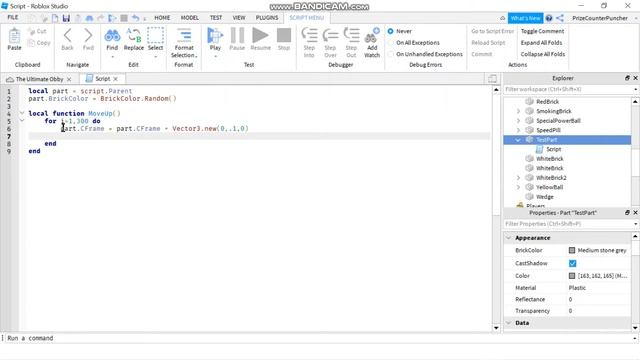640x360 pixels.
Task: Switch to the HOME ribbon tab
Action: [162, 18]
